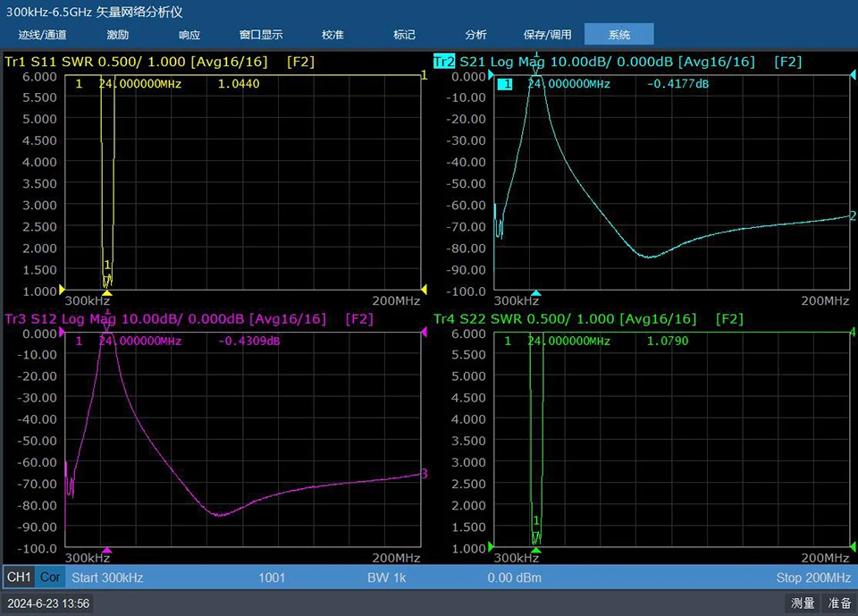Click the [Avg16/16] label on Tr4
The image size is (858, 616).
(x=660, y=318)
